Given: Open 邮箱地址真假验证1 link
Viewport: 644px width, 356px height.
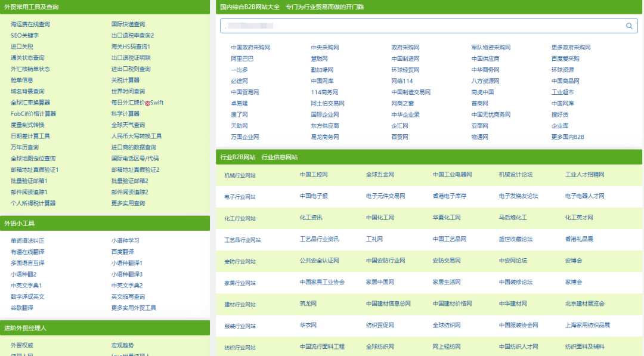Looking at the screenshot, I should pos(35,169).
